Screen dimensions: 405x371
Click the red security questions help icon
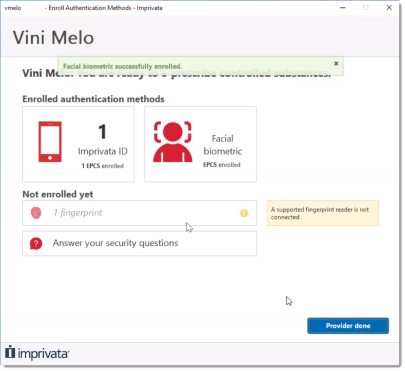tap(36, 243)
